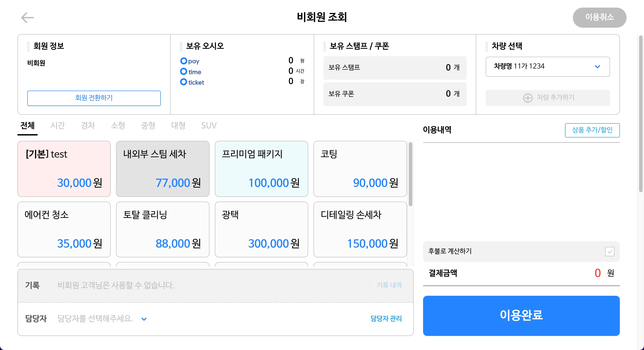Click the product list scrollbar
The image size is (644, 350).
tap(410, 174)
